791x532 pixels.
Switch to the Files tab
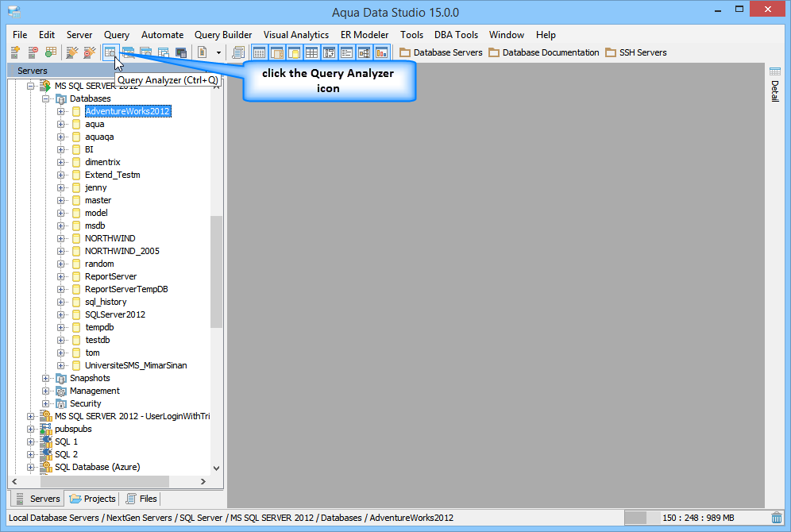pyautogui.click(x=141, y=499)
